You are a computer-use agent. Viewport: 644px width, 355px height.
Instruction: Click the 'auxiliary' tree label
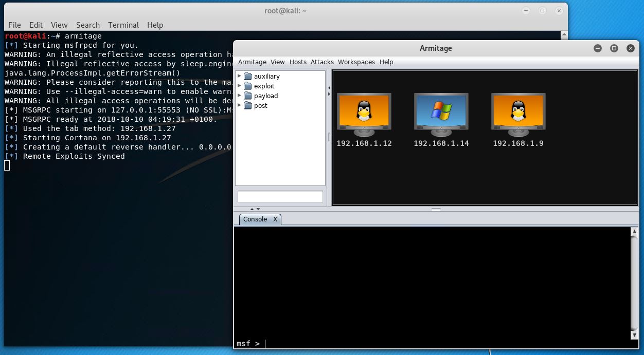(x=267, y=76)
